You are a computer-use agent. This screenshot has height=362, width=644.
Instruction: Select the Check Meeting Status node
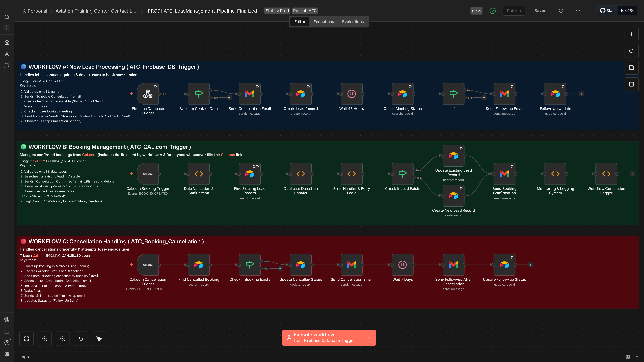click(402, 94)
